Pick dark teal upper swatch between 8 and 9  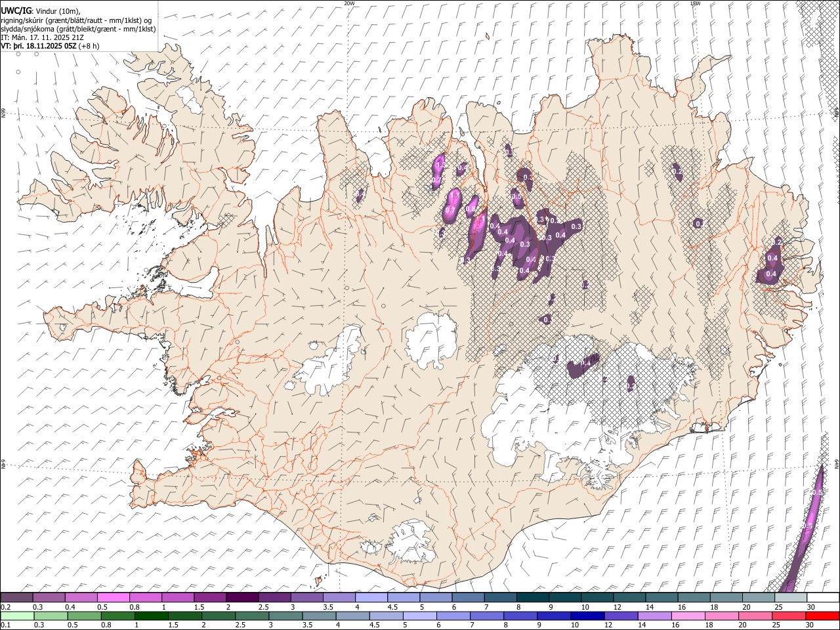(x=532, y=598)
